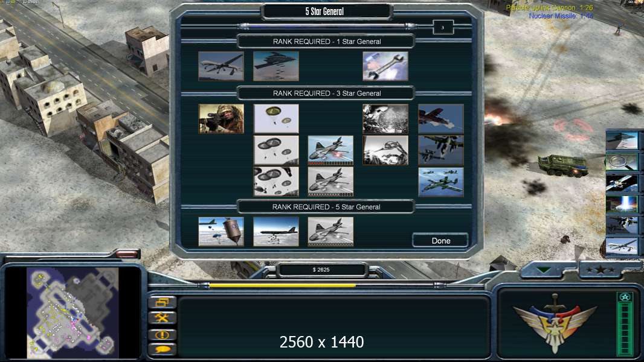Image resolution: width=644 pixels, height=362 pixels.
Task: Click the minimap radar display
Action: pos(72,313)
